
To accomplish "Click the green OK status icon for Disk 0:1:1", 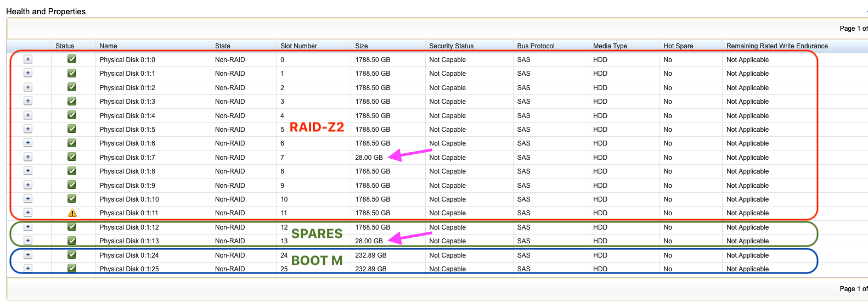I will (x=72, y=73).
